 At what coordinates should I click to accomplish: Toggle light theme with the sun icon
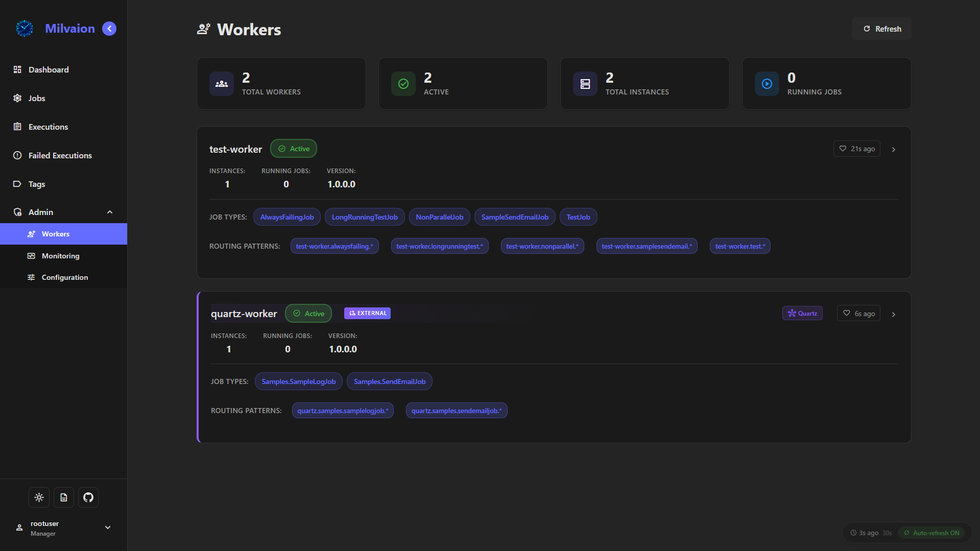[39, 497]
